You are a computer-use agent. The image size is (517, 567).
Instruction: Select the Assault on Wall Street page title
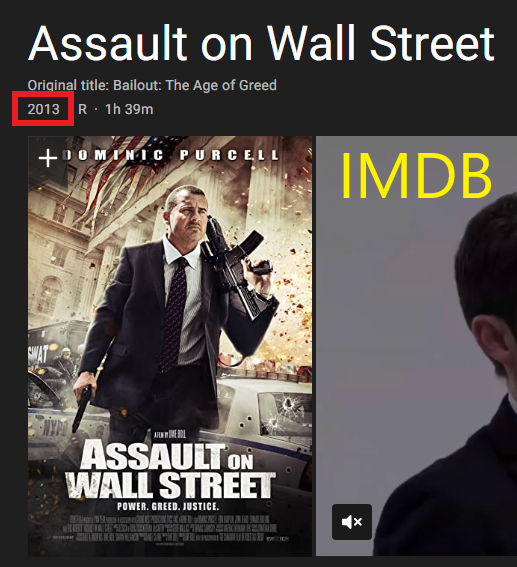pos(261,43)
